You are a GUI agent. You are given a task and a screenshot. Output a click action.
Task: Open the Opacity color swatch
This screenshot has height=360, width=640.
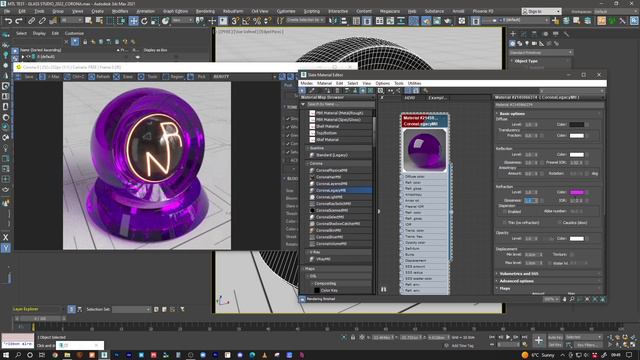(576, 238)
